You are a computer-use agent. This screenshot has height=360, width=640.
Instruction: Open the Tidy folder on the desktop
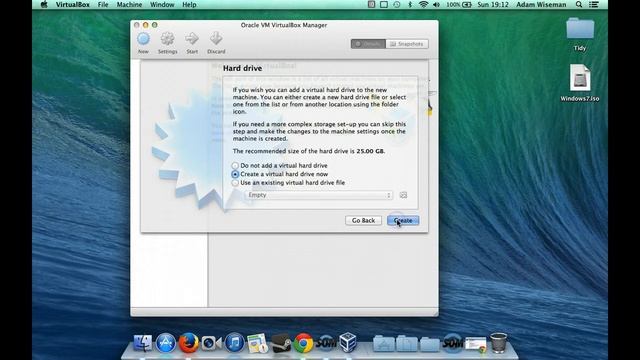tap(580, 34)
